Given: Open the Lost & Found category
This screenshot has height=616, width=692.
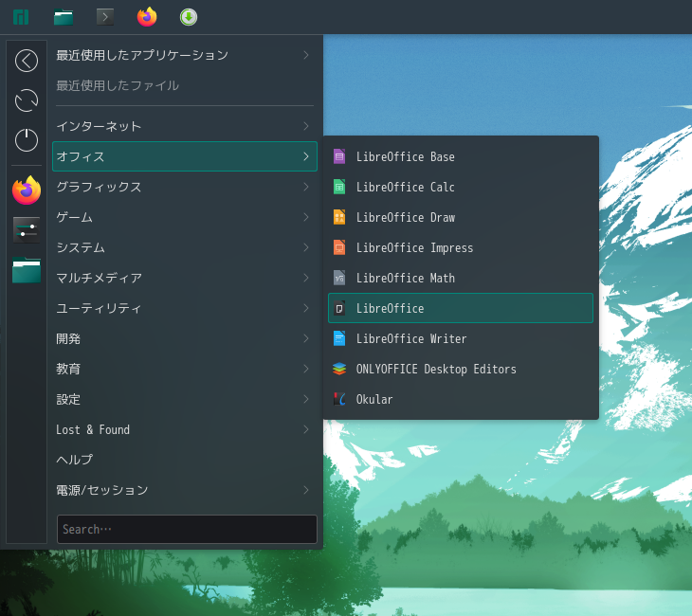Looking at the screenshot, I should (x=185, y=429).
